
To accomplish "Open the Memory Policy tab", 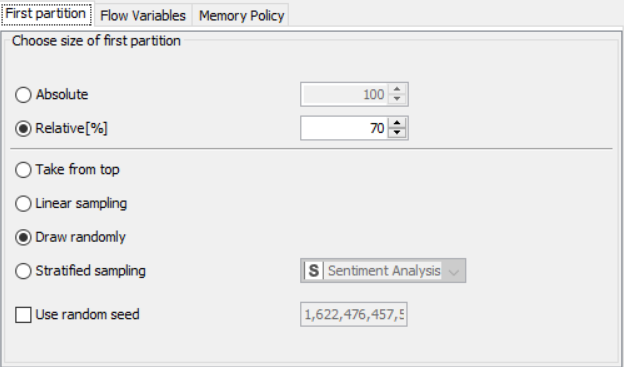I will (x=241, y=16).
